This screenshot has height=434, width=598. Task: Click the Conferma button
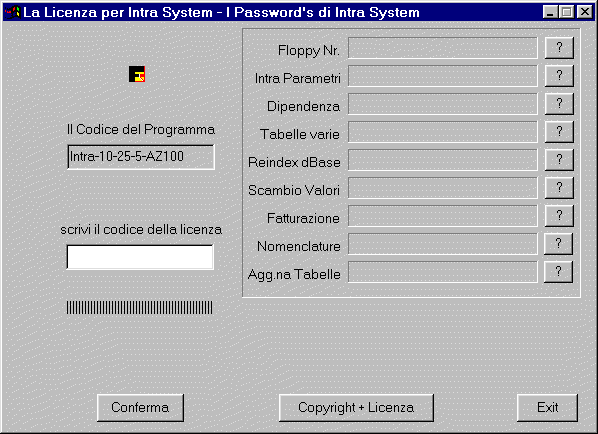(x=140, y=408)
